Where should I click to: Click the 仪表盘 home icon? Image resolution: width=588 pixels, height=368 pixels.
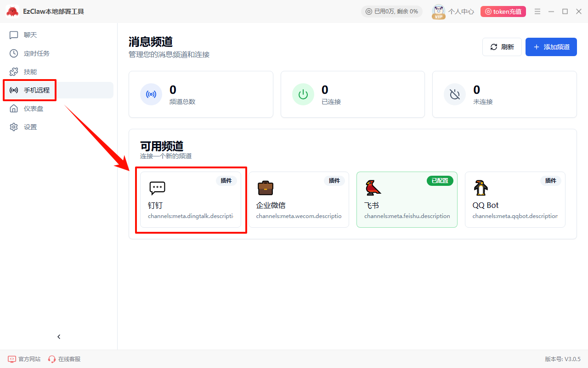point(14,109)
